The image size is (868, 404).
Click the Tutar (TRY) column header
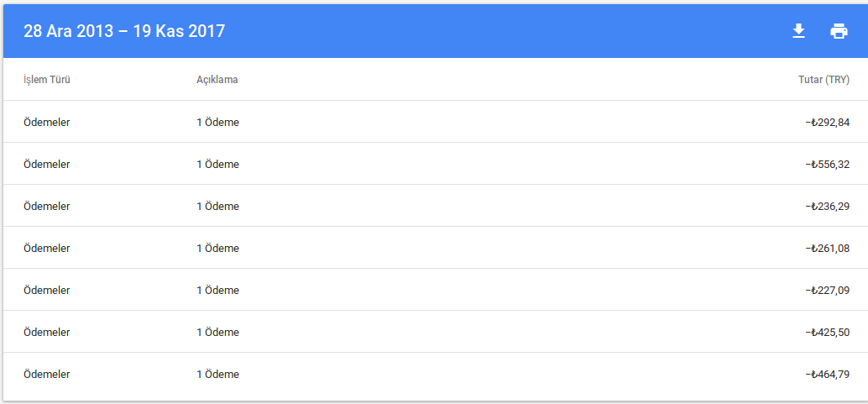(x=824, y=79)
